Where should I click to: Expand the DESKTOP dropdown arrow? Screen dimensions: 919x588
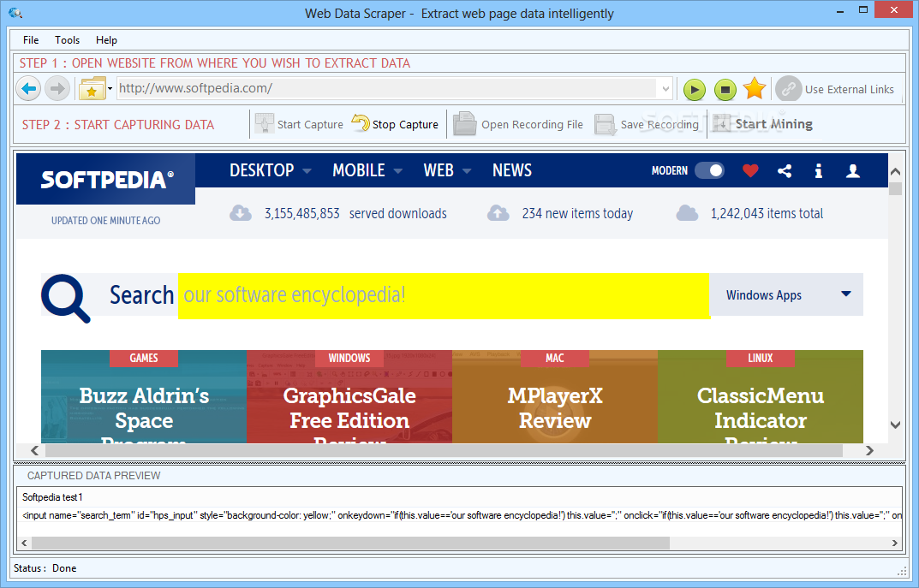[307, 171]
